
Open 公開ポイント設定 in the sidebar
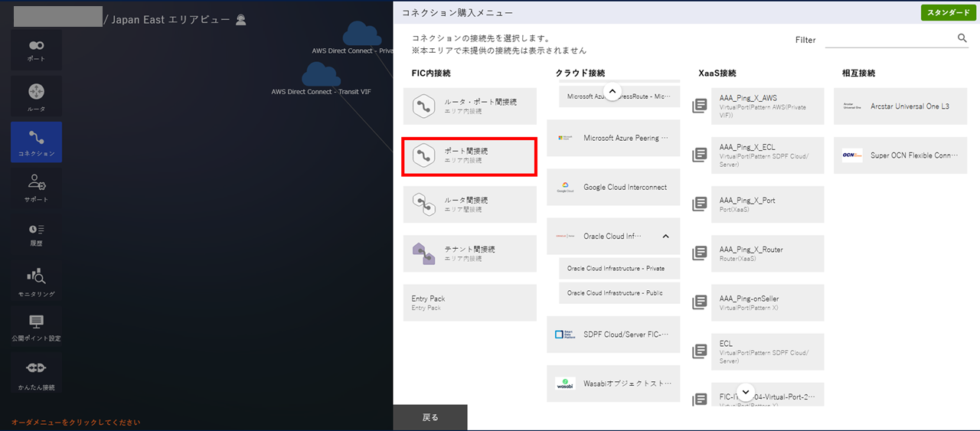tap(36, 327)
